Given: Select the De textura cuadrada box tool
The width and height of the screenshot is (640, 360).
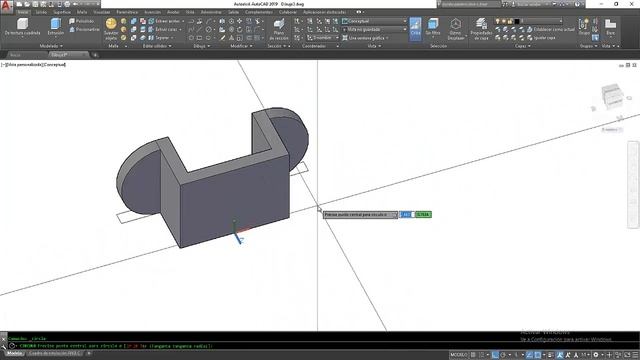Looking at the screenshot, I should 22,27.
